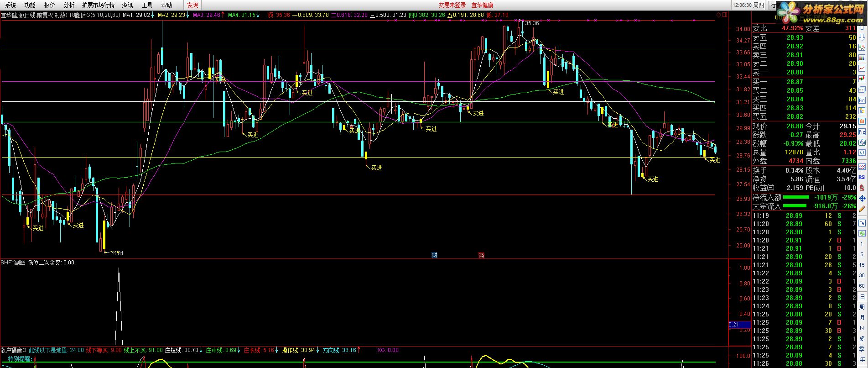Open the 工具 menu
Screen dimensions: 868x368
(x=147, y=5)
